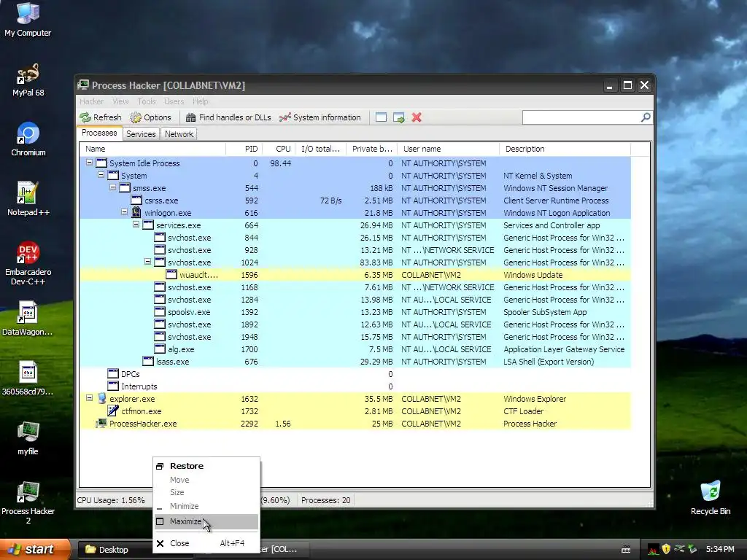Open the View menu
The image size is (747, 560).
pyautogui.click(x=120, y=101)
